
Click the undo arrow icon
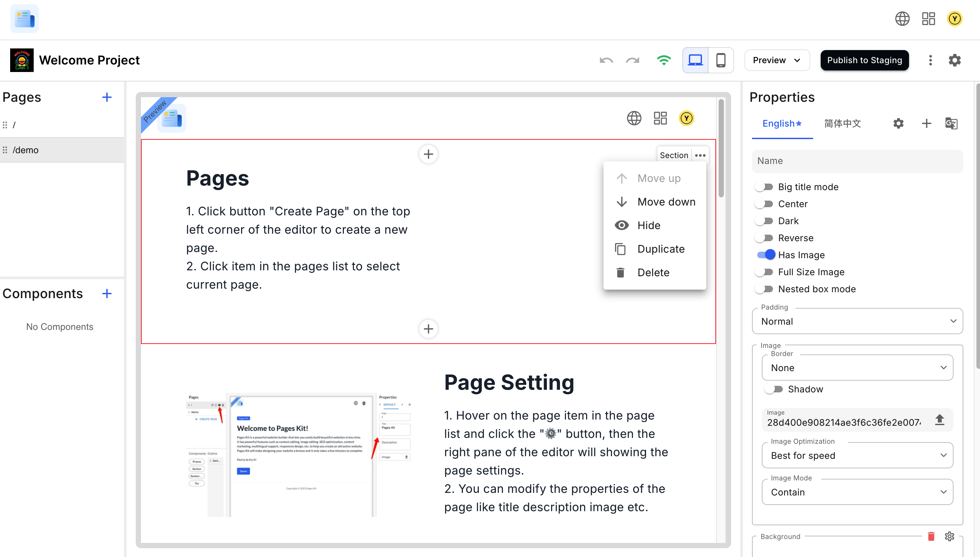[x=606, y=60]
